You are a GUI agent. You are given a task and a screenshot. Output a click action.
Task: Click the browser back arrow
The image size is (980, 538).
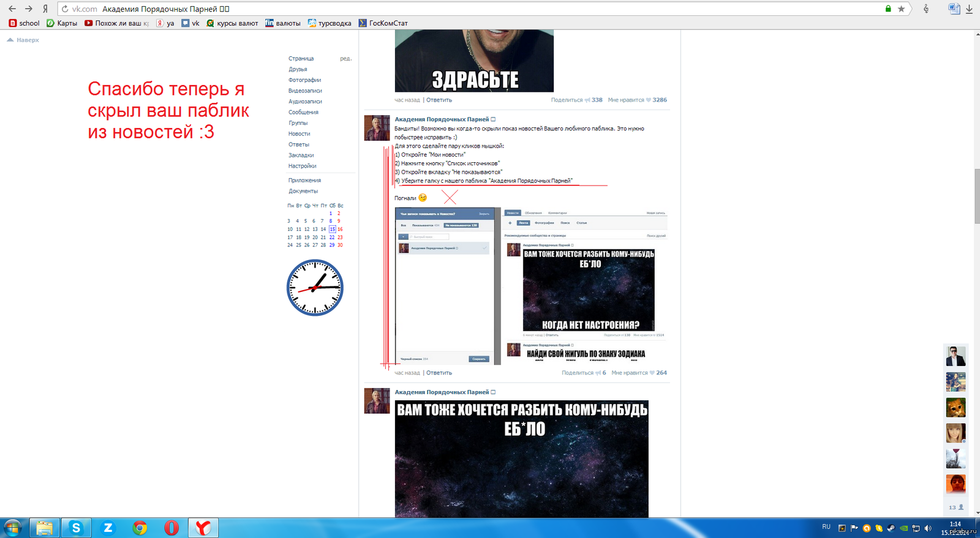tap(12, 9)
